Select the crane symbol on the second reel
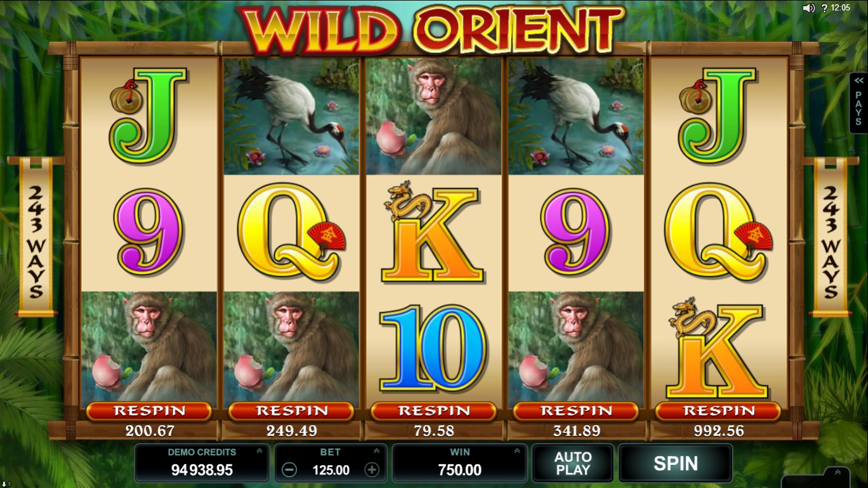The height and width of the screenshot is (488, 868). 291,116
